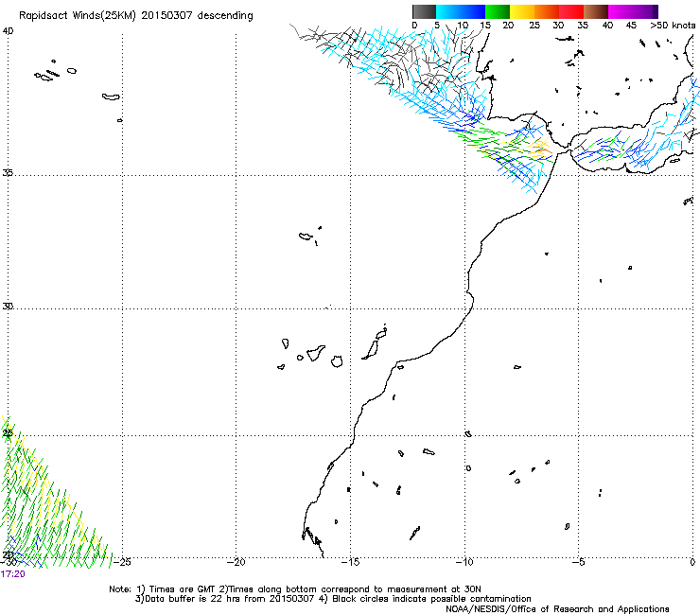Select the green 15-20 knots legend swatch

tap(498, 11)
